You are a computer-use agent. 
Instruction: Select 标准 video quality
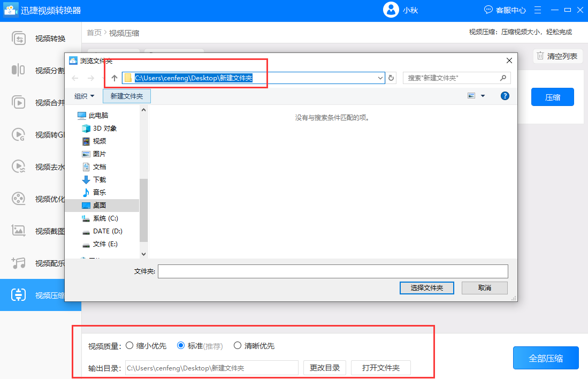pyautogui.click(x=181, y=346)
